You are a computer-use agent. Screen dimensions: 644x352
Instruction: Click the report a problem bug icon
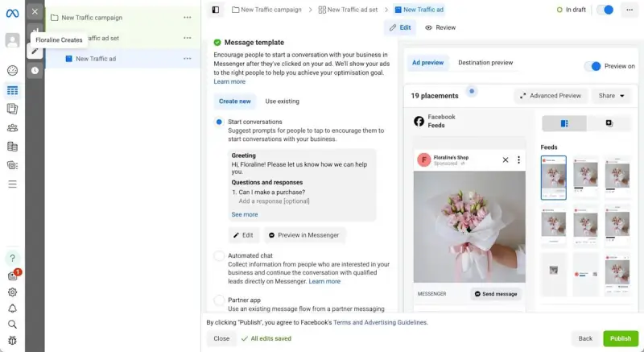pyautogui.click(x=12, y=341)
